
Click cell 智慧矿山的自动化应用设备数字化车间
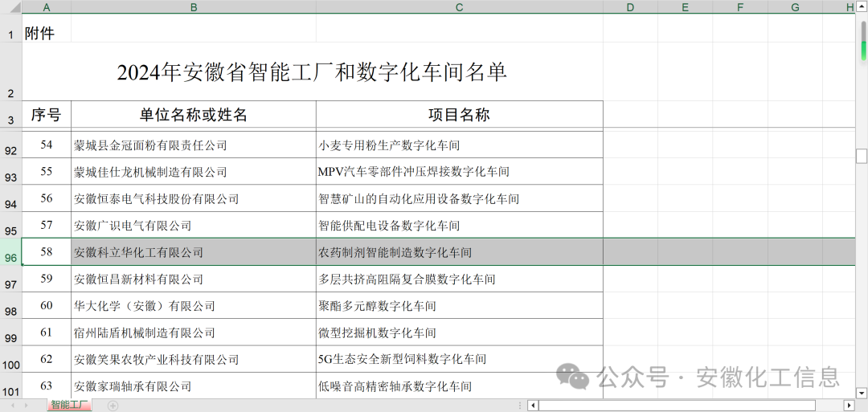460,198
